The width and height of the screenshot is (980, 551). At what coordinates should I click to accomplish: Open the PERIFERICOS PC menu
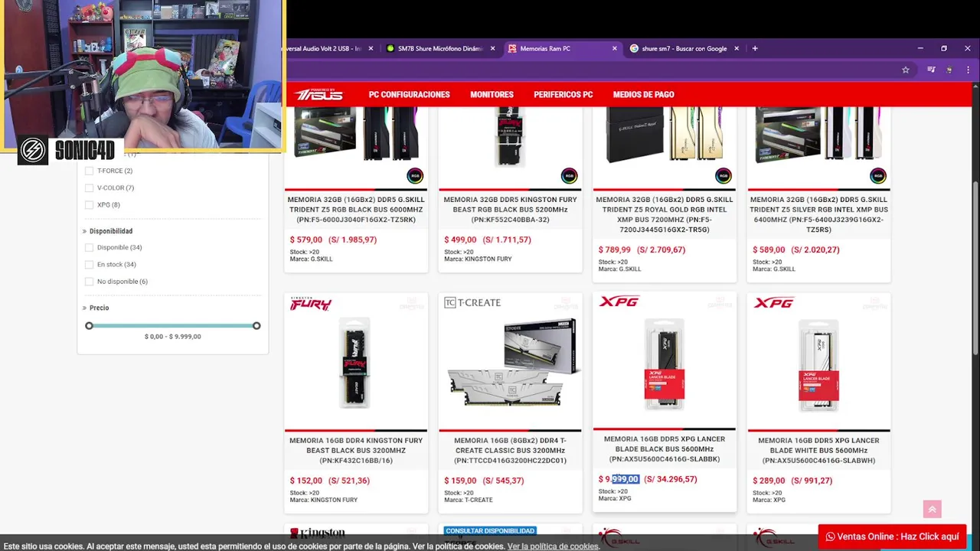(563, 94)
